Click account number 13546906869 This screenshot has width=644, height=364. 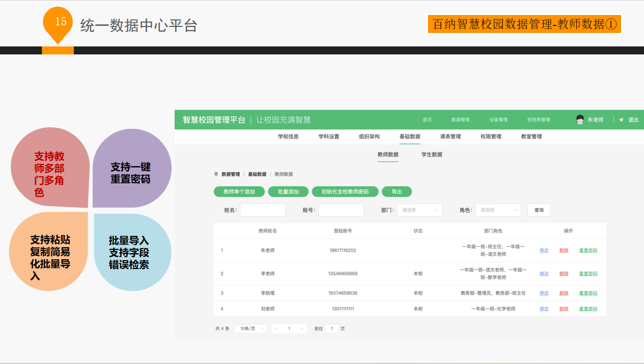pos(343,274)
